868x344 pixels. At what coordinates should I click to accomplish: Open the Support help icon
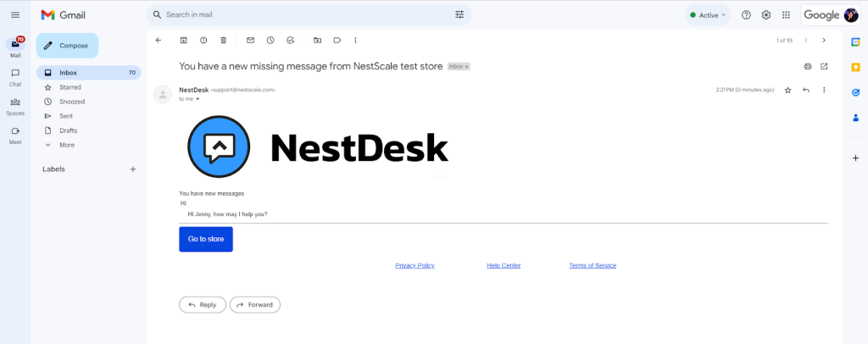click(x=746, y=15)
